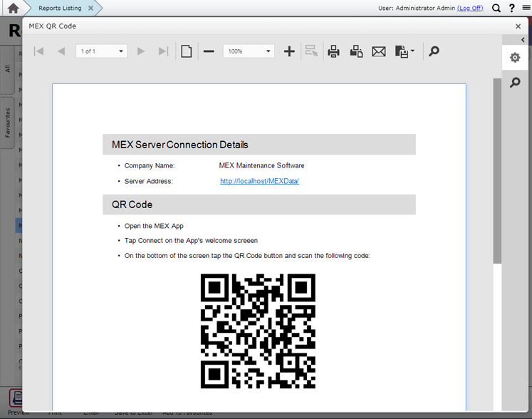The width and height of the screenshot is (532, 419).
Task: Click the Email report envelope icon
Action: pos(378,51)
